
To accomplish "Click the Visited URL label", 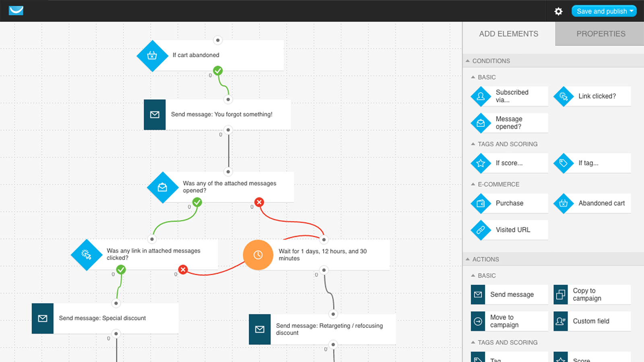I will coord(513,230).
